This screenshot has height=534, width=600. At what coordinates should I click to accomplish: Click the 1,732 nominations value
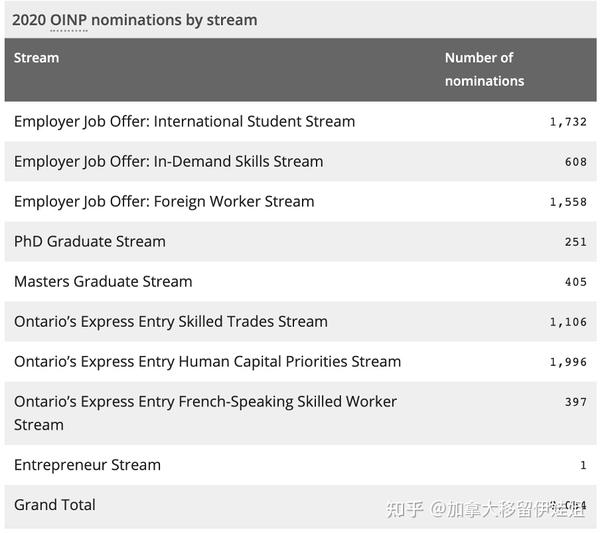(568, 122)
